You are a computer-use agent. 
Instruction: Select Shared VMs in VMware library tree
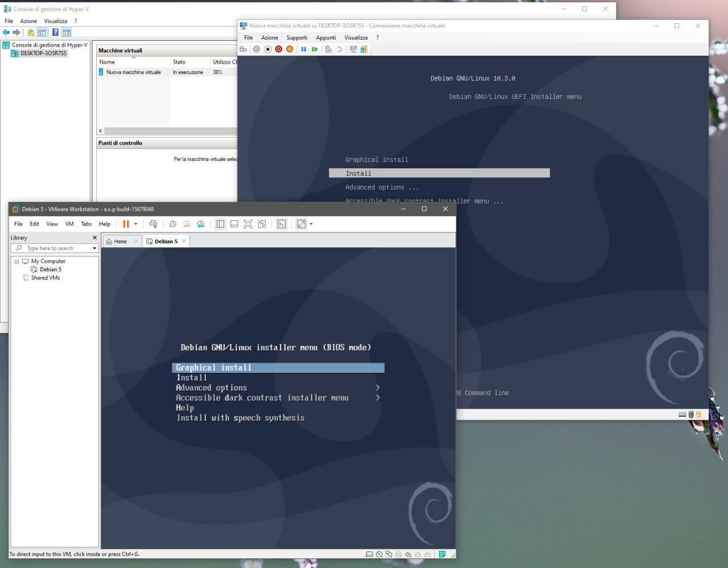(x=41, y=278)
